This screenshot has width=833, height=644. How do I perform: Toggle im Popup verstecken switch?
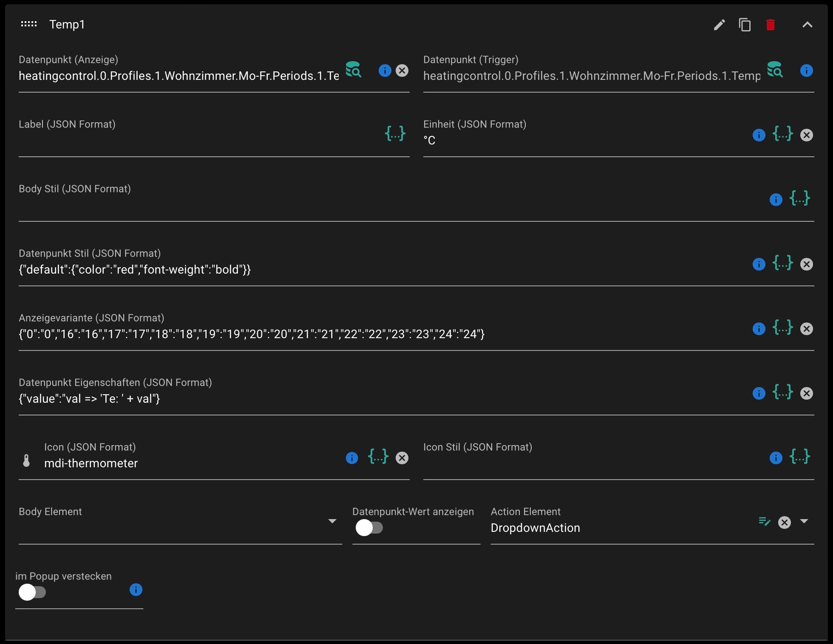click(x=32, y=592)
